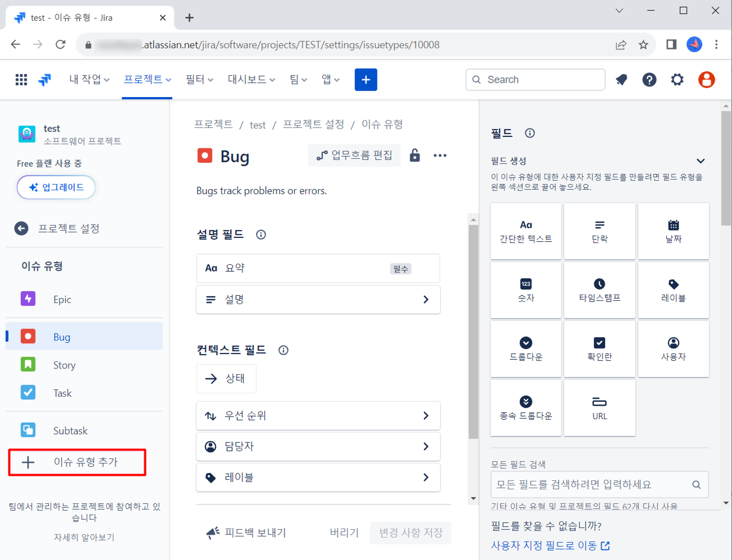Open 사용자 지정 필드로 이동 link
The height and width of the screenshot is (560, 732).
550,546
